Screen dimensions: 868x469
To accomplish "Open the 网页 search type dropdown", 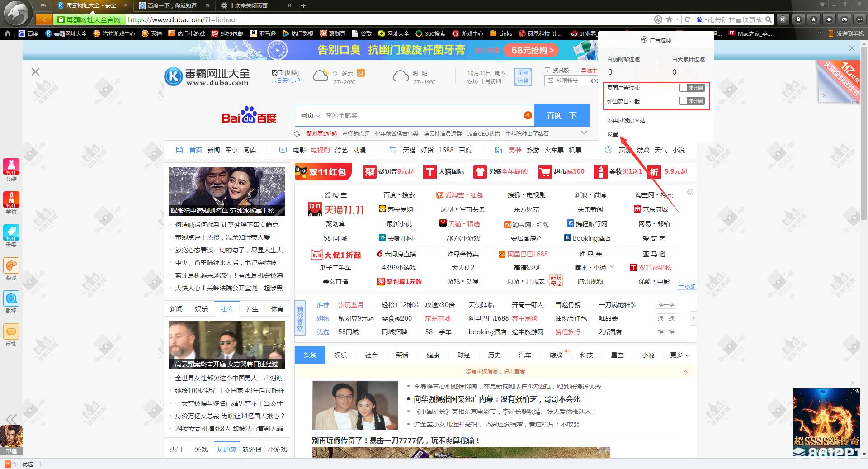I will (x=310, y=115).
